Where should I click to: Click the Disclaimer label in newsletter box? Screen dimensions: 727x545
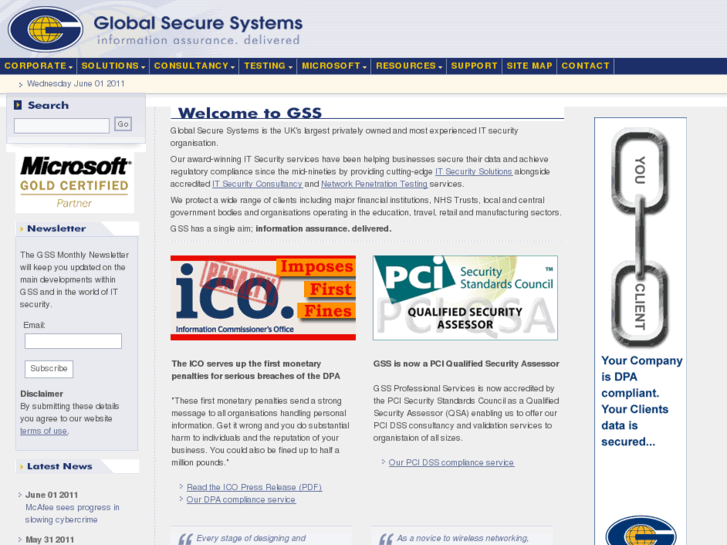(41, 394)
